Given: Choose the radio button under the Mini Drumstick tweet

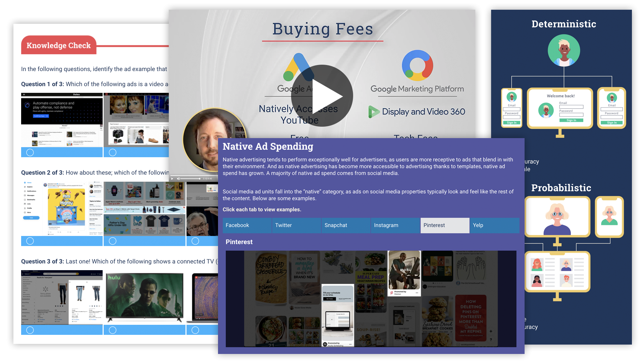Looking at the screenshot, I should 30,241.
